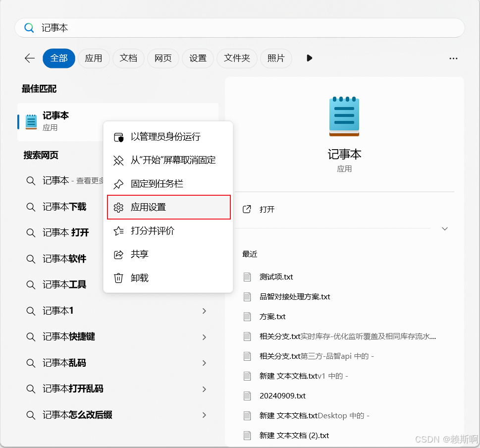Open 相关分支.txt 实时库存 recent file

(348, 336)
